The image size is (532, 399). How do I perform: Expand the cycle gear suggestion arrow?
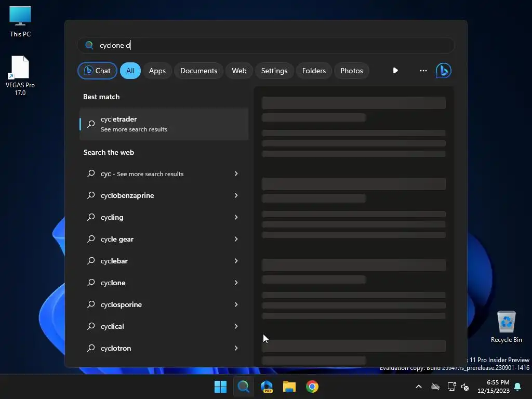pyautogui.click(x=236, y=239)
